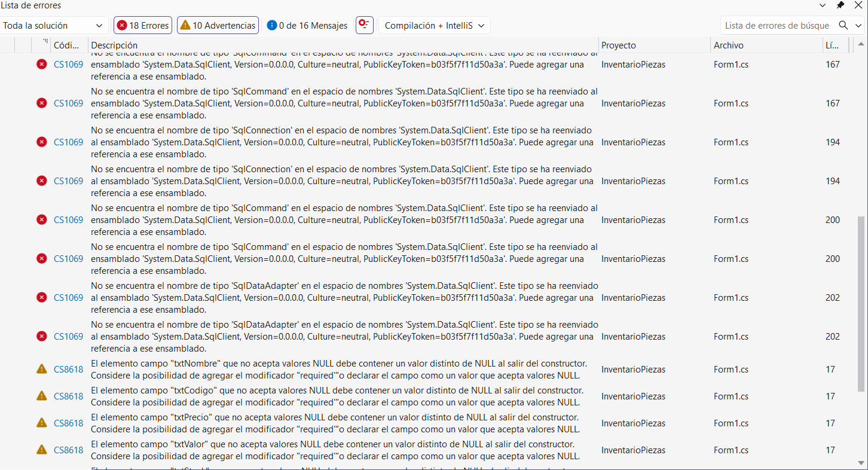868x470 pixels.
Task: Open the search options dropdown arrow
Action: (859, 25)
